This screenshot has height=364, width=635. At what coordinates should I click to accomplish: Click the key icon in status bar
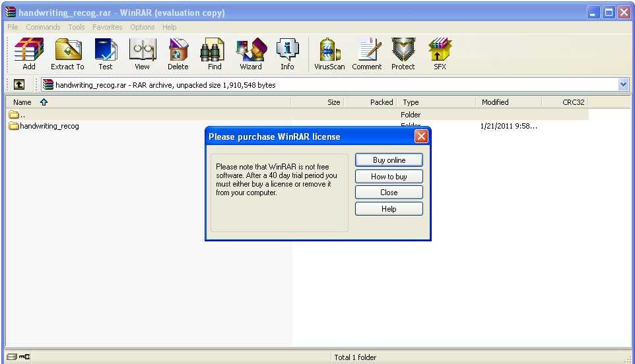point(24,357)
